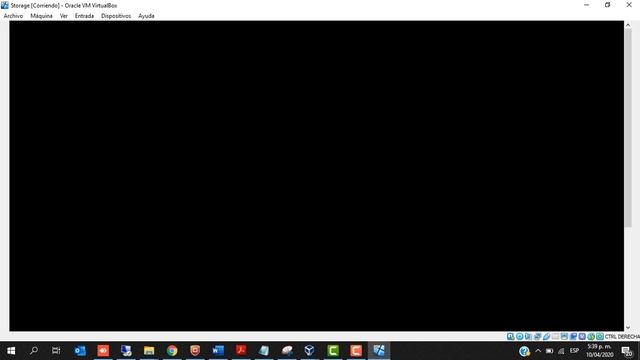Viewport: 640px width, 360px height.
Task: Select the running VirtualBox VM taskbar icon
Action: pos(379,351)
